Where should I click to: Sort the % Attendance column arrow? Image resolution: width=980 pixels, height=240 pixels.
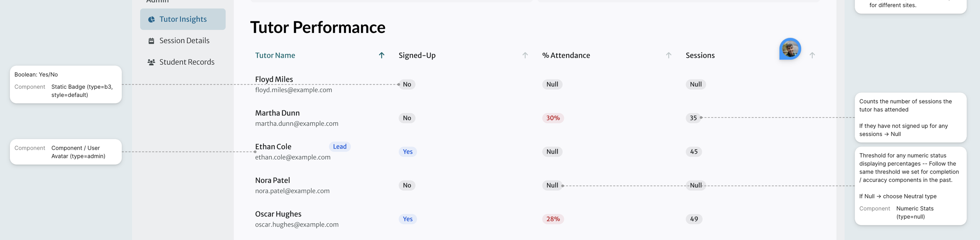(669, 55)
